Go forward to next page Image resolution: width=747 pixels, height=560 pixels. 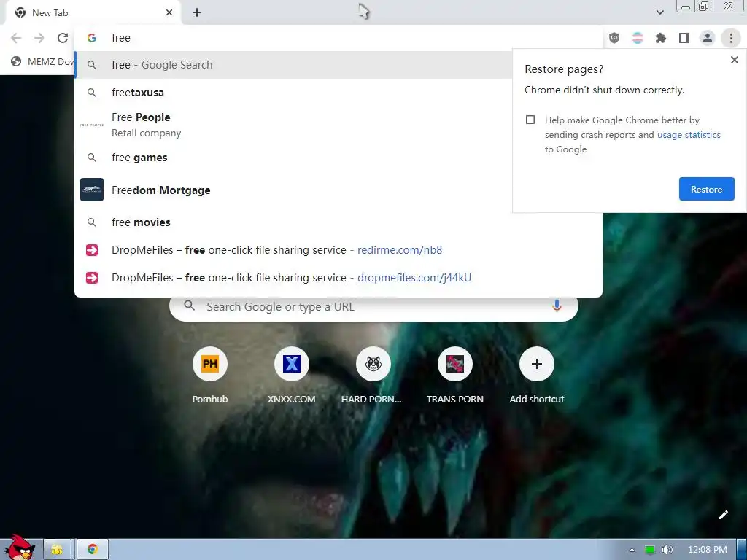click(x=39, y=38)
